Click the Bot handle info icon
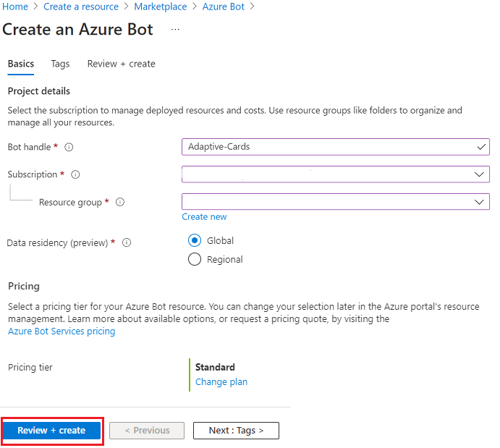 pyautogui.click(x=69, y=147)
